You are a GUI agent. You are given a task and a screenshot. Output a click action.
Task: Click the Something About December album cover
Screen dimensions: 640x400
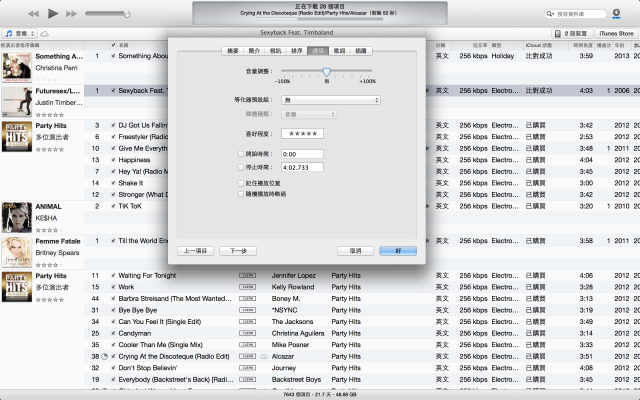coord(17,67)
